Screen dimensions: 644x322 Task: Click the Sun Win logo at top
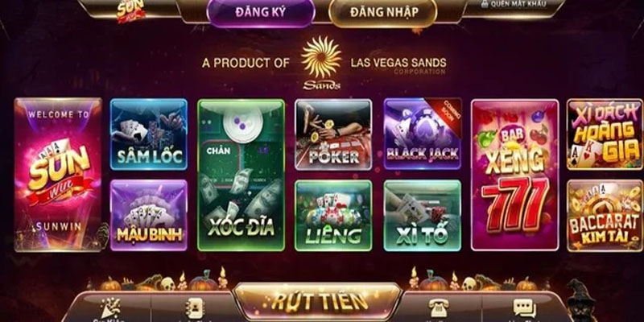pyautogui.click(x=131, y=10)
